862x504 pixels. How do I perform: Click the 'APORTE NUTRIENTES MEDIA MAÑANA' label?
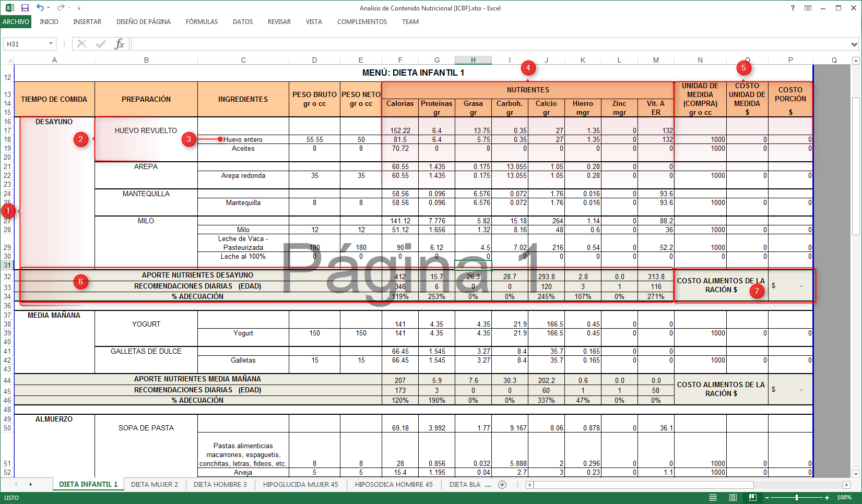pyautogui.click(x=197, y=379)
